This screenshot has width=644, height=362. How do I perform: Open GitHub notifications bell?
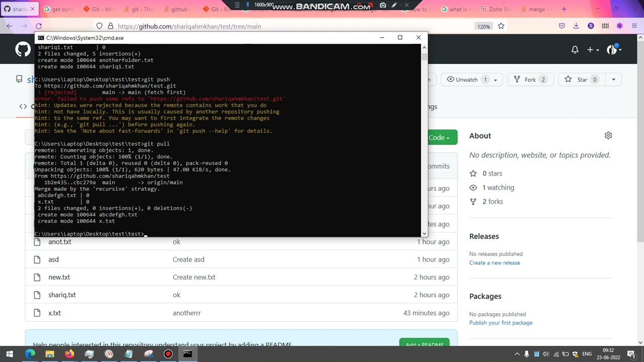click(575, 50)
